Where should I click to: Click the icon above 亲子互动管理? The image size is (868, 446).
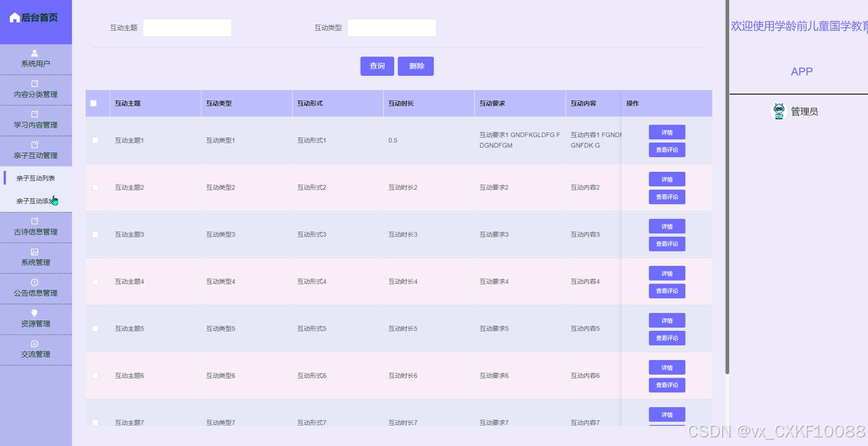click(x=35, y=145)
